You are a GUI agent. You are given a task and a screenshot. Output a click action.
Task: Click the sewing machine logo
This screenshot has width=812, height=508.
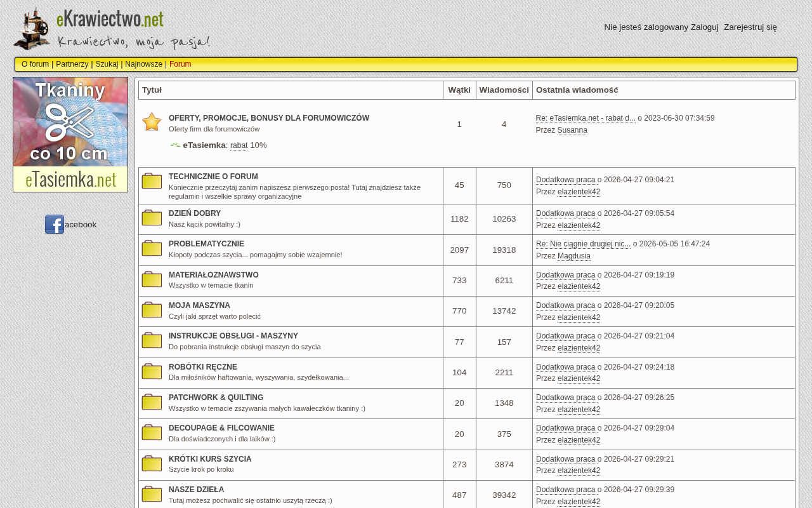point(32,29)
